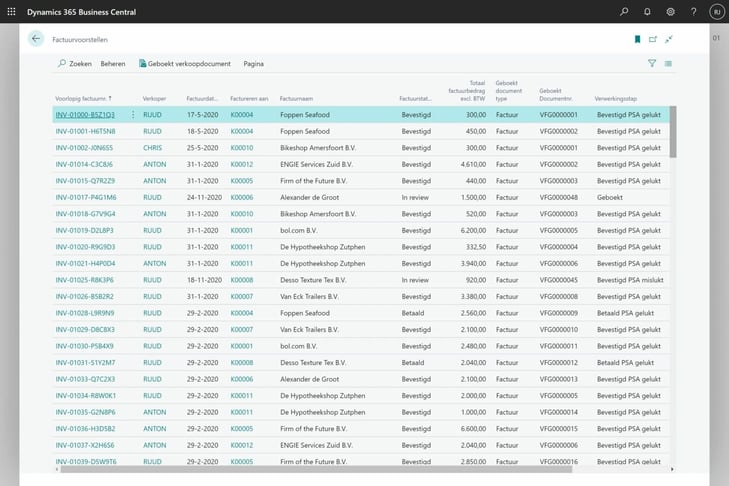Screen dimensions: 729x486
Task: Open invoice INV-01025-R8K3P6
Action: click(x=84, y=280)
